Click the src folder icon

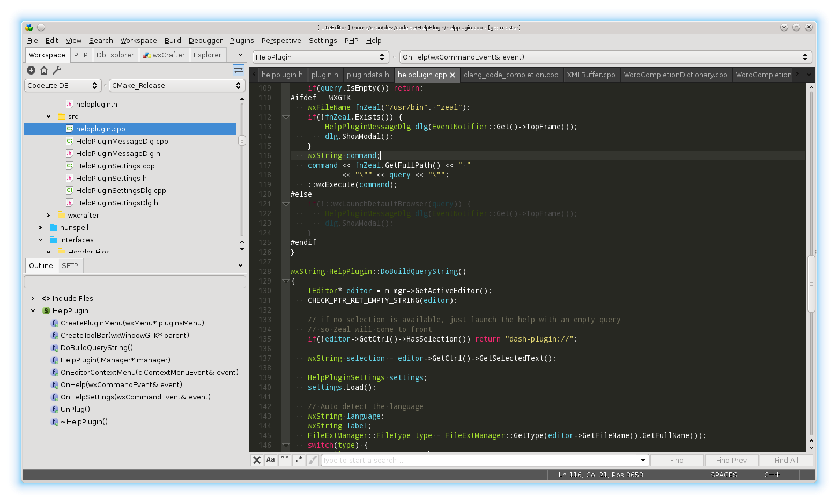coord(61,116)
